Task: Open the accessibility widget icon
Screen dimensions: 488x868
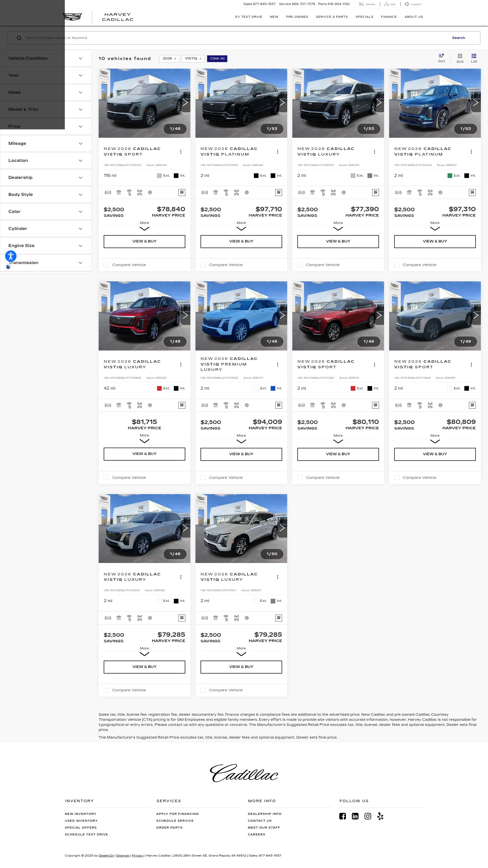Action: coord(11,256)
